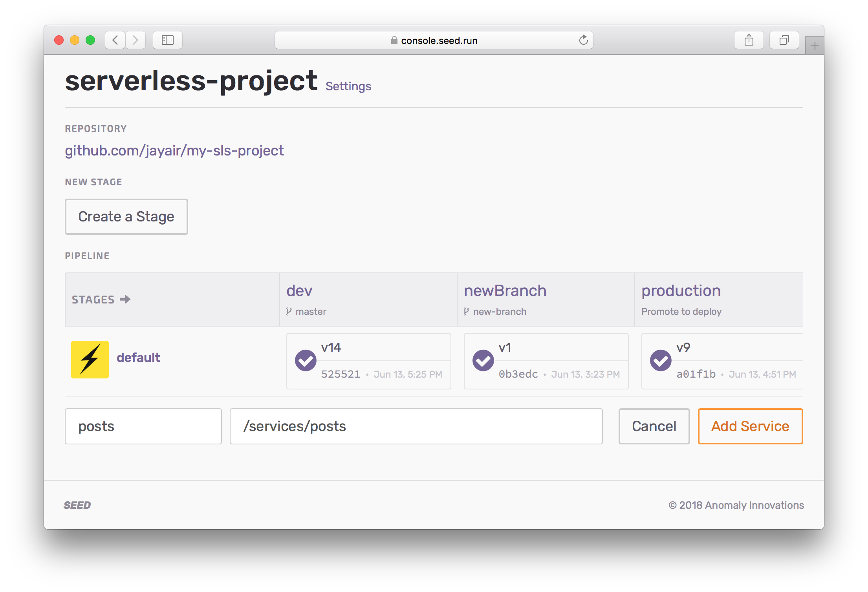The image size is (868, 592).
Task: Open the dev stage heading
Action: point(299,291)
